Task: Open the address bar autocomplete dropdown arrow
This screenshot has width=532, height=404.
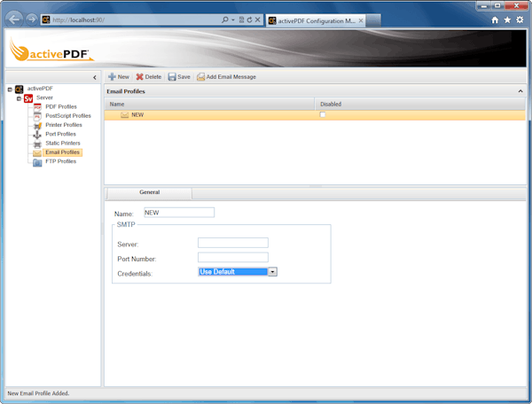Action: click(x=232, y=20)
